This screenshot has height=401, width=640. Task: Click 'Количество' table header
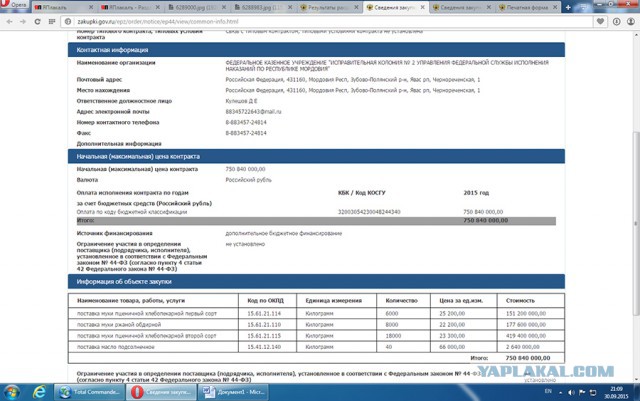tap(402, 301)
